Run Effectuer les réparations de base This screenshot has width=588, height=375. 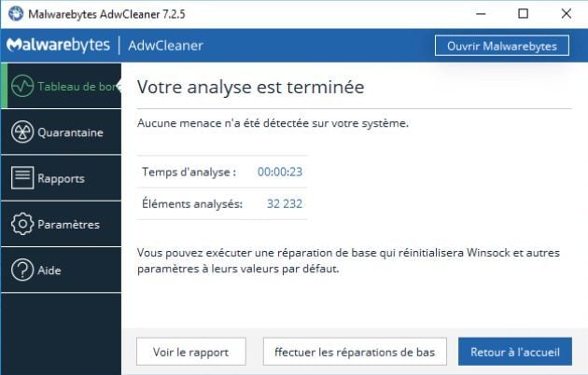click(354, 352)
